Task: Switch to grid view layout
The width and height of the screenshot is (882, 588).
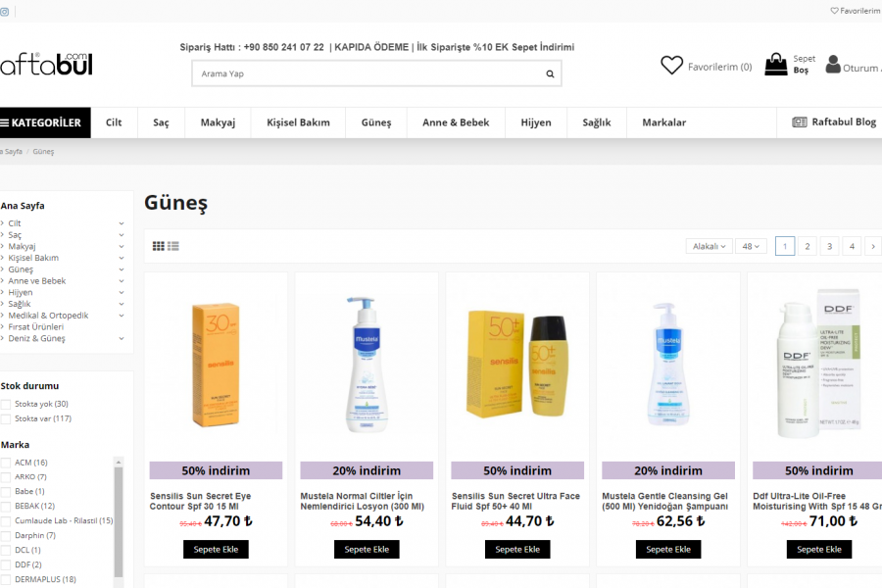Action: 159,246
